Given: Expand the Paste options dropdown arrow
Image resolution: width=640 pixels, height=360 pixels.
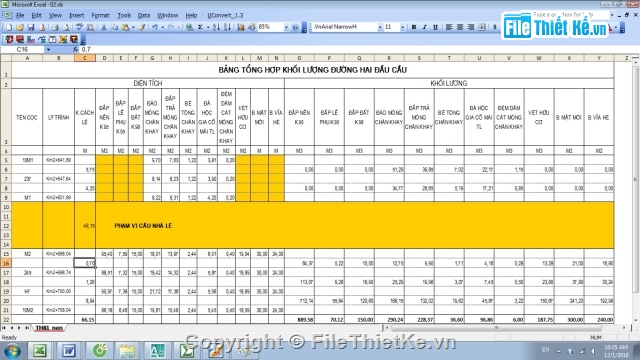Looking at the screenshot, I should pyautogui.click(x=133, y=27).
